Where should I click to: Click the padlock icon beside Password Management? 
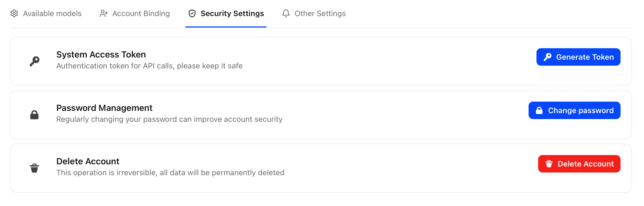pos(34,114)
